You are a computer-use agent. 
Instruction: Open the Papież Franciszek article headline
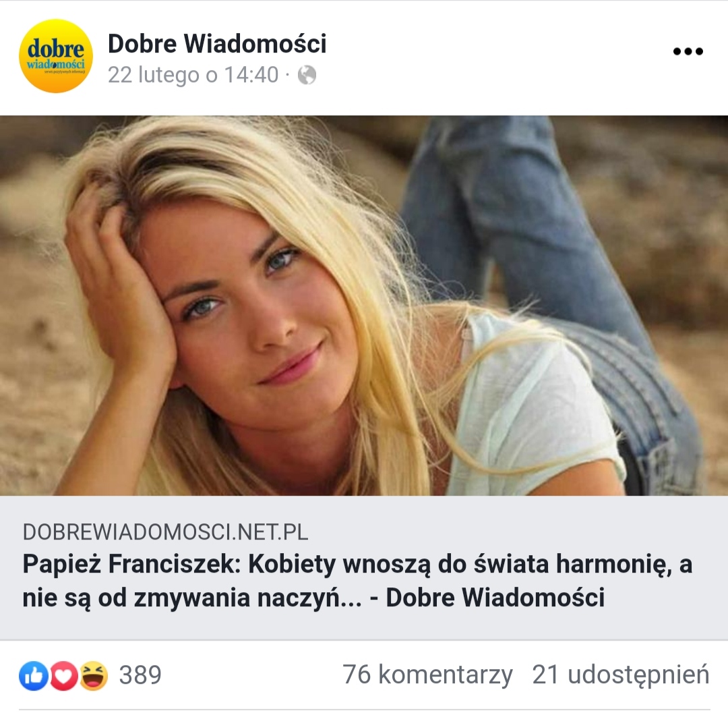357,581
